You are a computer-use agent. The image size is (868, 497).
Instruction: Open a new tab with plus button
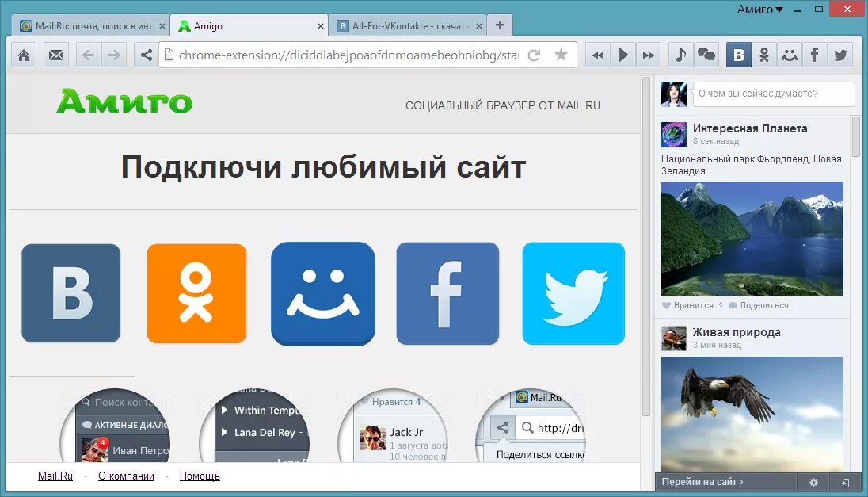(x=499, y=25)
